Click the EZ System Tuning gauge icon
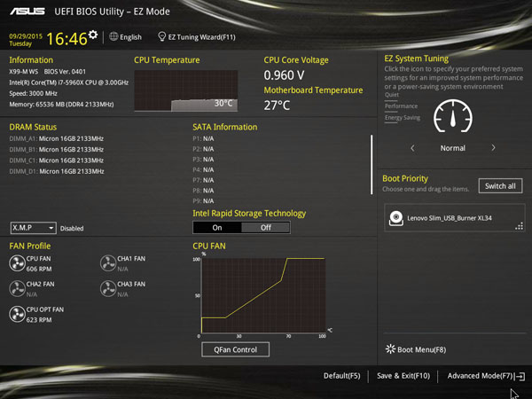The height and width of the screenshot is (399, 532). (x=452, y=116)
